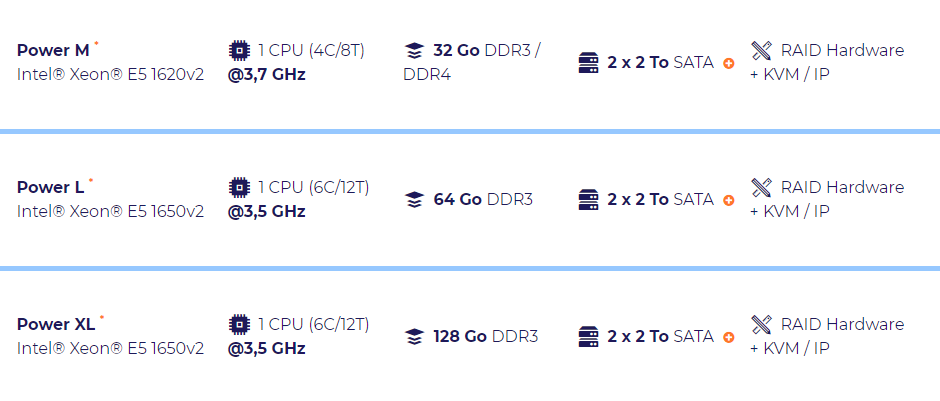The width and height of the screenshot is (940, 401).
Task: Click the disk storage icon in Power XL row
Action: [589, 337]
